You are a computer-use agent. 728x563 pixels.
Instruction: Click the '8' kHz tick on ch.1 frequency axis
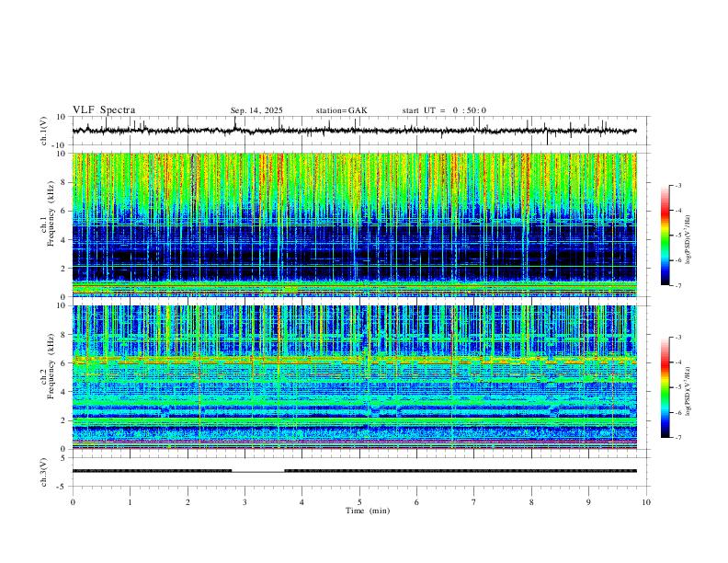64,182
